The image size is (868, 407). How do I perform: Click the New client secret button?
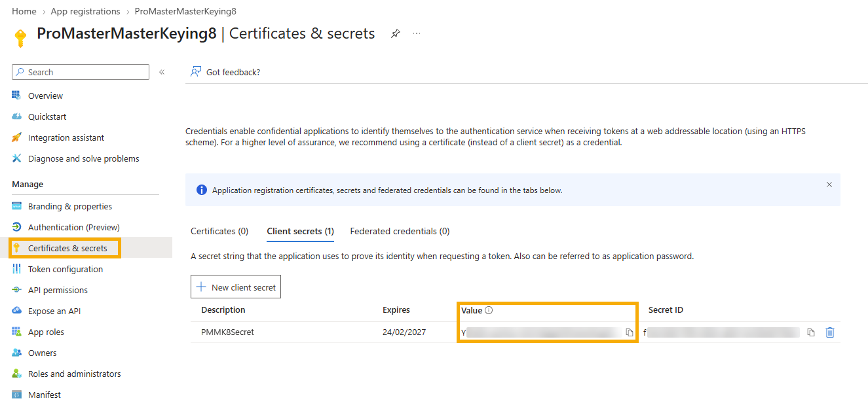coord(236,287)
